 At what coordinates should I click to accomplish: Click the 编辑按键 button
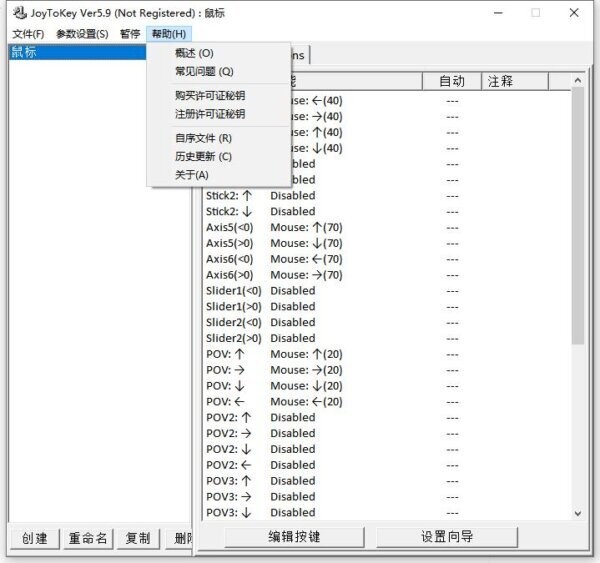coord(294,537)
